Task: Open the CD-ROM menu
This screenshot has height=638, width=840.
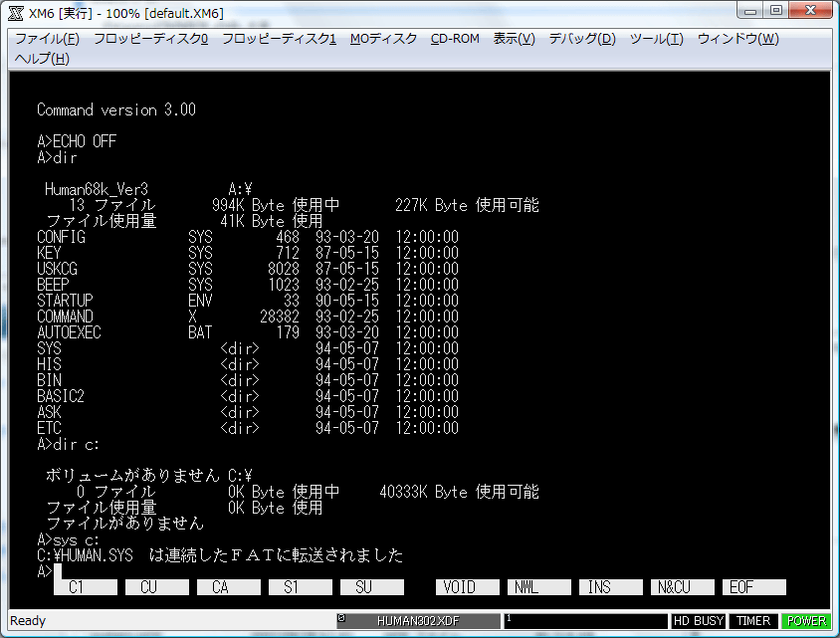Action: coord(455,39)
